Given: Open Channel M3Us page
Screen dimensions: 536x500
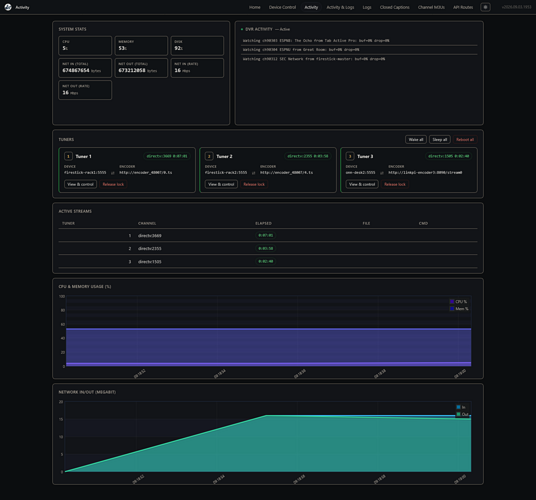Looking at the screenshot, I should click(431, 7).
